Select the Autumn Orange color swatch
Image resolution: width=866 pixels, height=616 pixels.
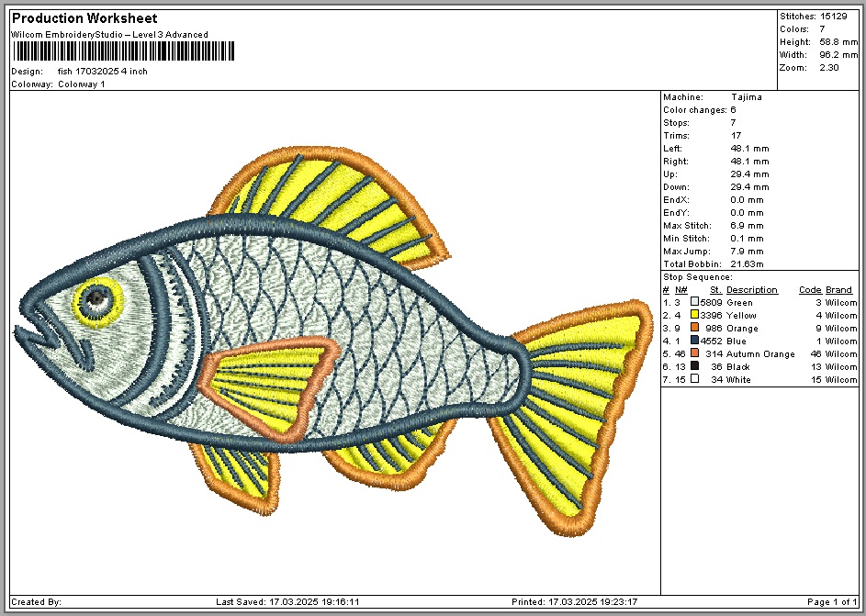(694, 353)
